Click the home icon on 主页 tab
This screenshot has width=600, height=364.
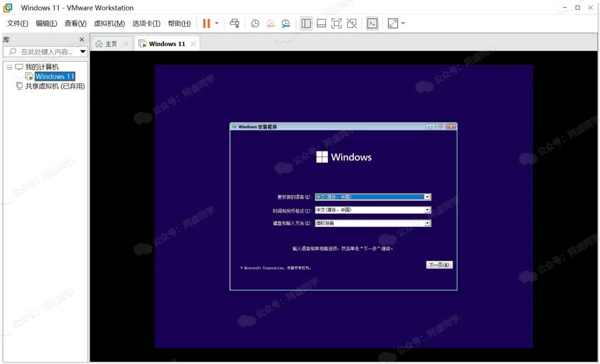click(99, 44)
